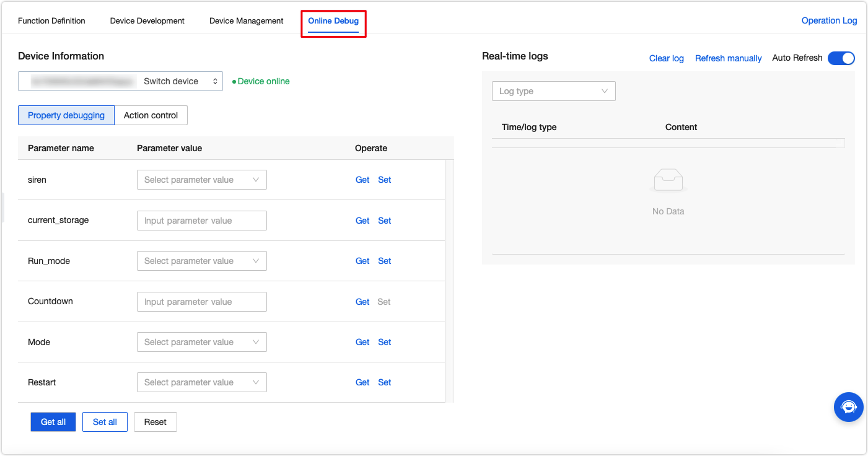Viewport: 868px width, 456px height.
Task: Switch to the Function Definition tab
Action: point(51,21)
